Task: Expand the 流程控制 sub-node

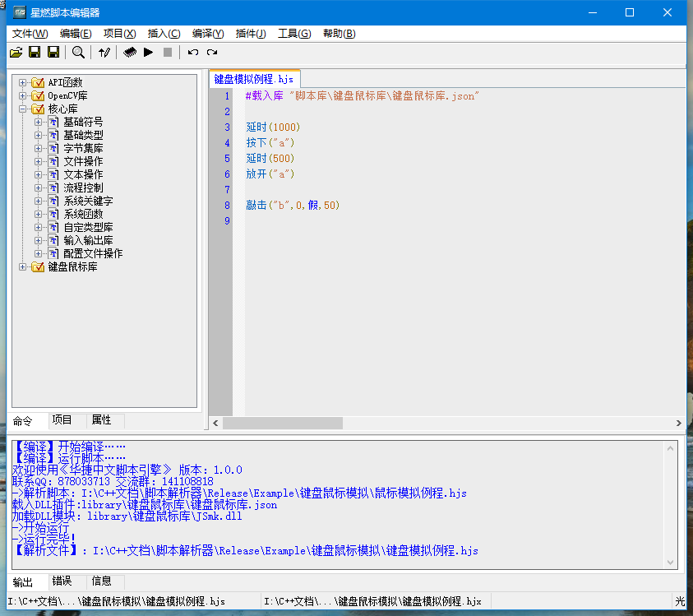Action: click(x=39, y=188)
